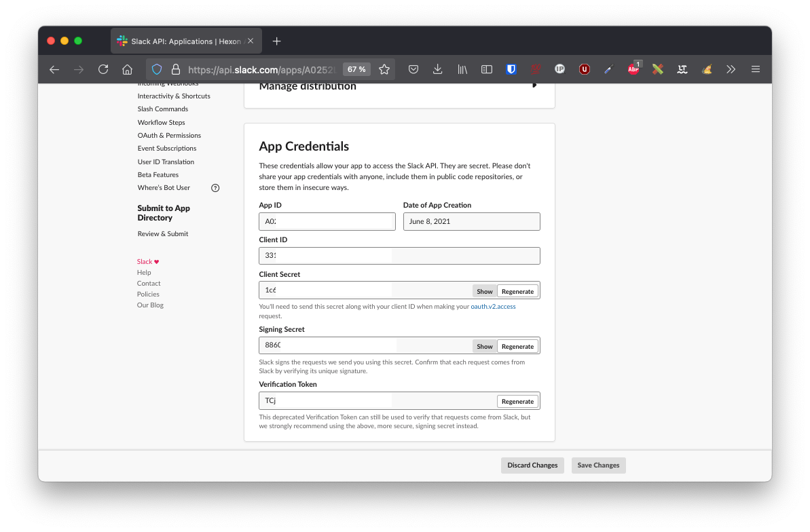Regenerate the Verification Token
The height and width of the screenshot is (532, 810).
pyautogui.click(x=517, y=401)
